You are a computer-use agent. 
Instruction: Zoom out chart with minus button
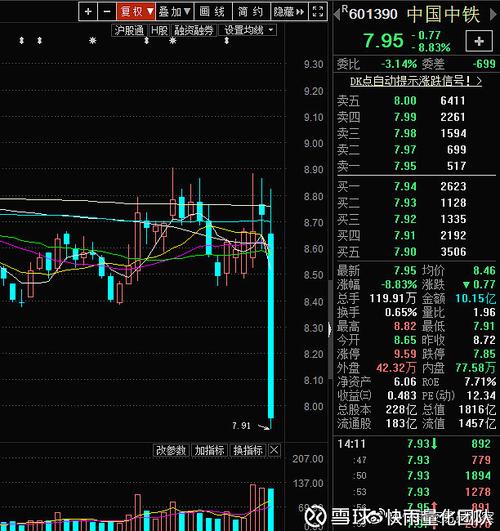pyautogui.click(x=107, y=12)
